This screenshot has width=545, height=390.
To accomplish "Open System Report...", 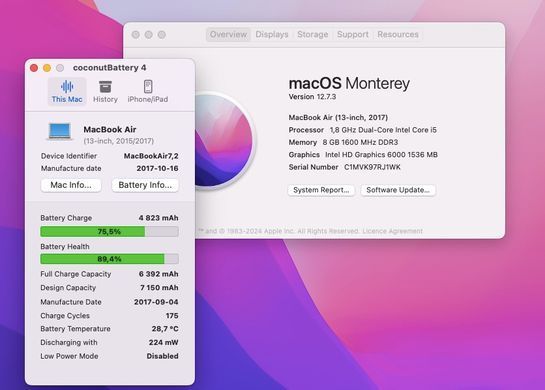I will click(x=321, y=190).
